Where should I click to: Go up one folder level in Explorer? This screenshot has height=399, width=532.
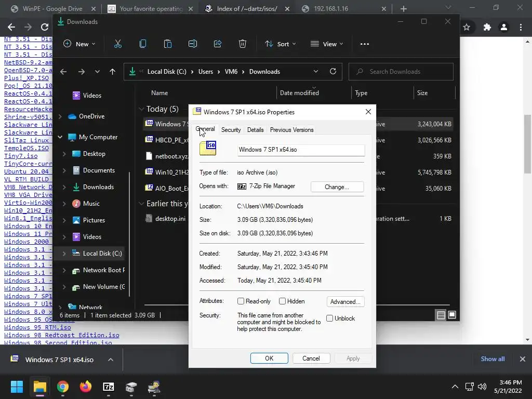[112, 72]
